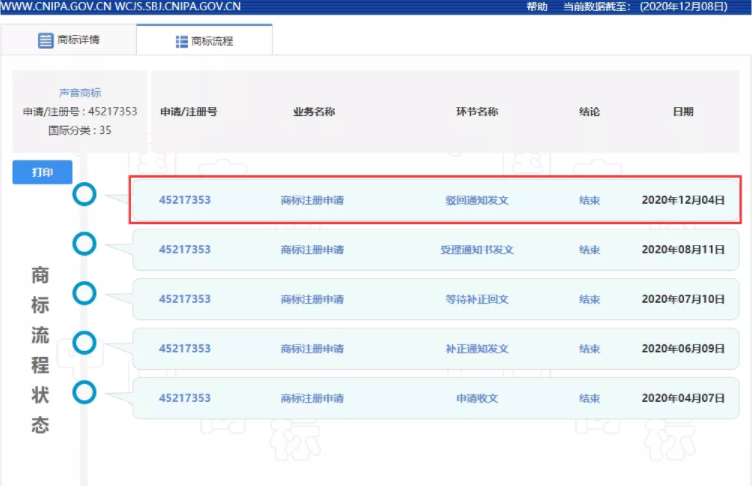Click the 商标流程 tab list icon
The width and height of the screenshot is (752, 496).
[x=182, y=42]
